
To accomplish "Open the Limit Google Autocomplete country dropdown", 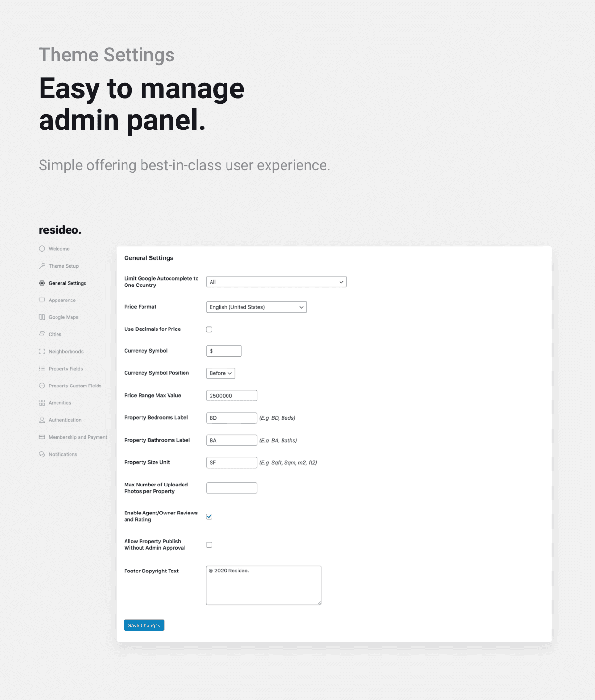I will point(276,282).
